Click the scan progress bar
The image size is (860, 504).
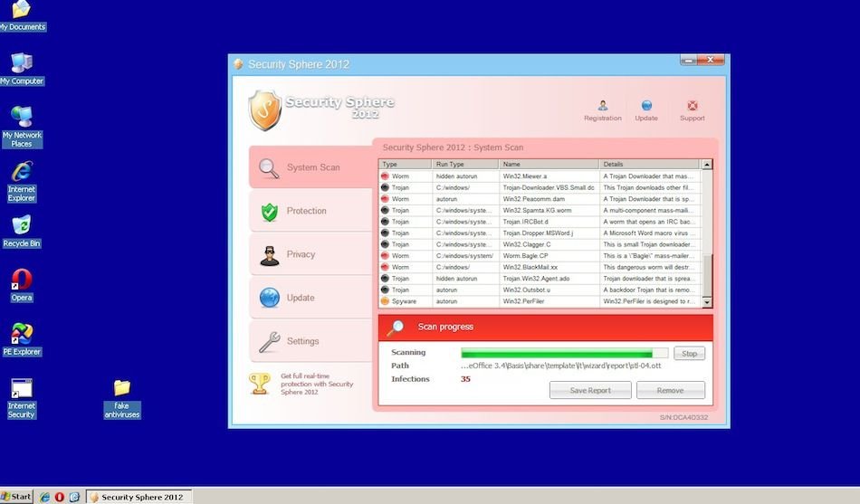coord(564,353)
